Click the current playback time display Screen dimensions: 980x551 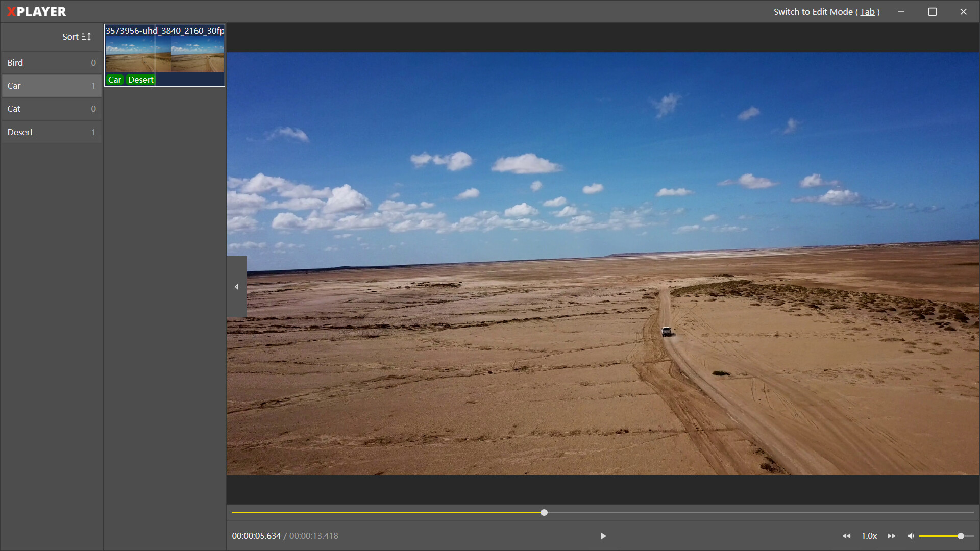(x=256, y=536)
